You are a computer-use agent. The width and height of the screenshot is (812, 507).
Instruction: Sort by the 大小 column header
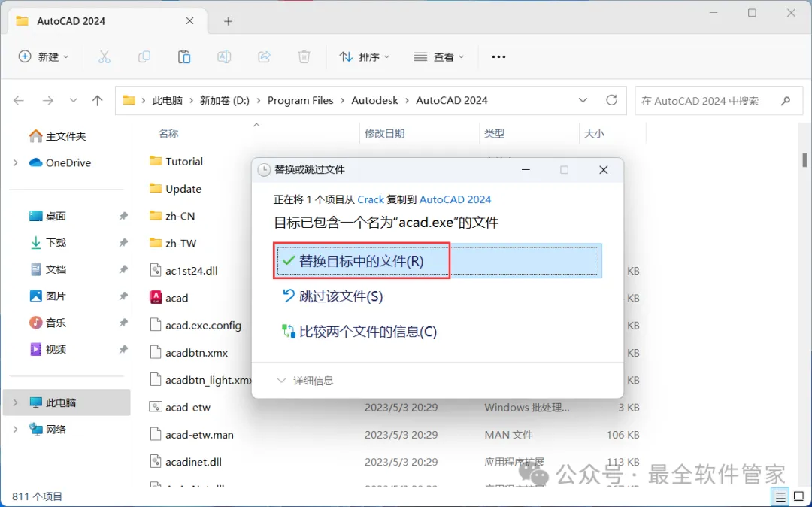(594, 134)
